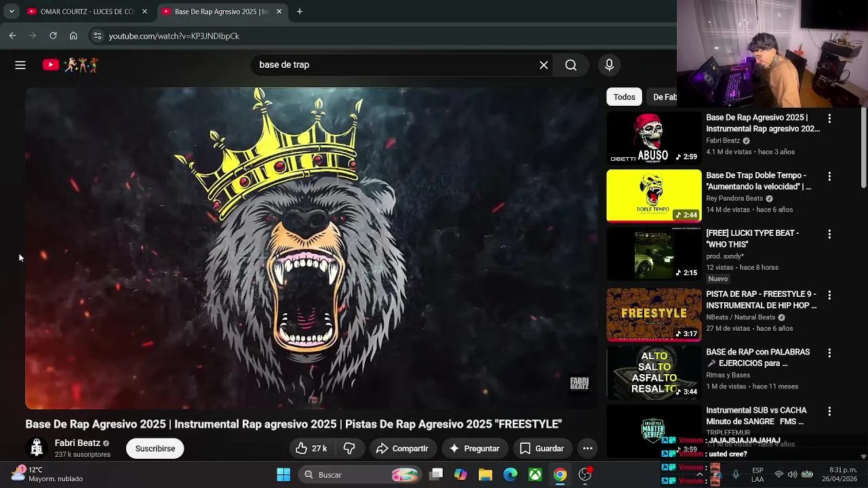
Task: Open FREESTYLE 9 thumbnail
Action: (654, 314)
